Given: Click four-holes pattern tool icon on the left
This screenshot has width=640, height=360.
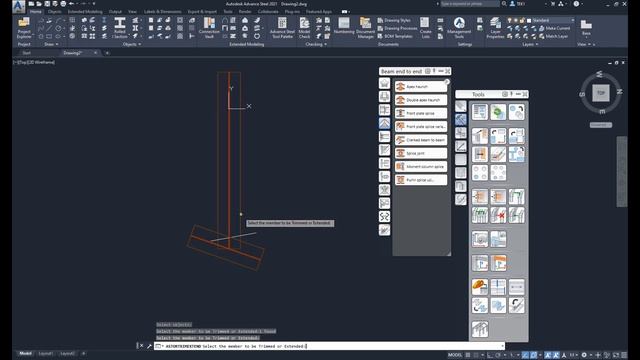Looking at the screenshot, I should pos(480,173).
